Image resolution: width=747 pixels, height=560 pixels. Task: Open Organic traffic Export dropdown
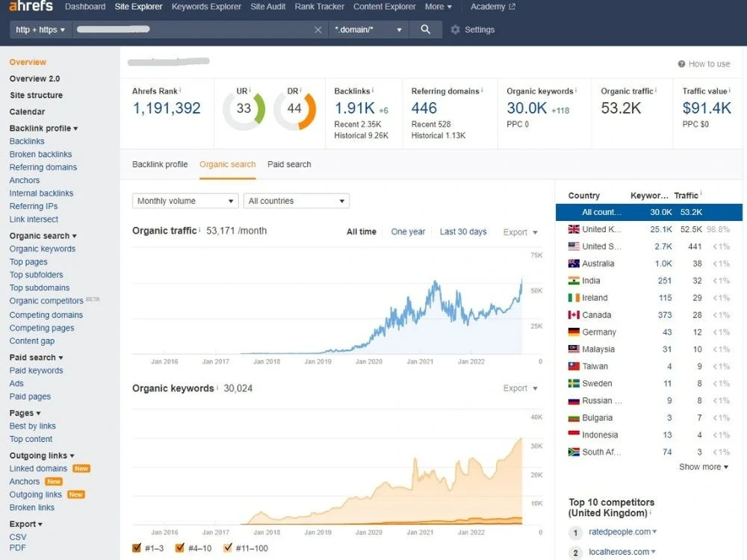tap(520, 232)
